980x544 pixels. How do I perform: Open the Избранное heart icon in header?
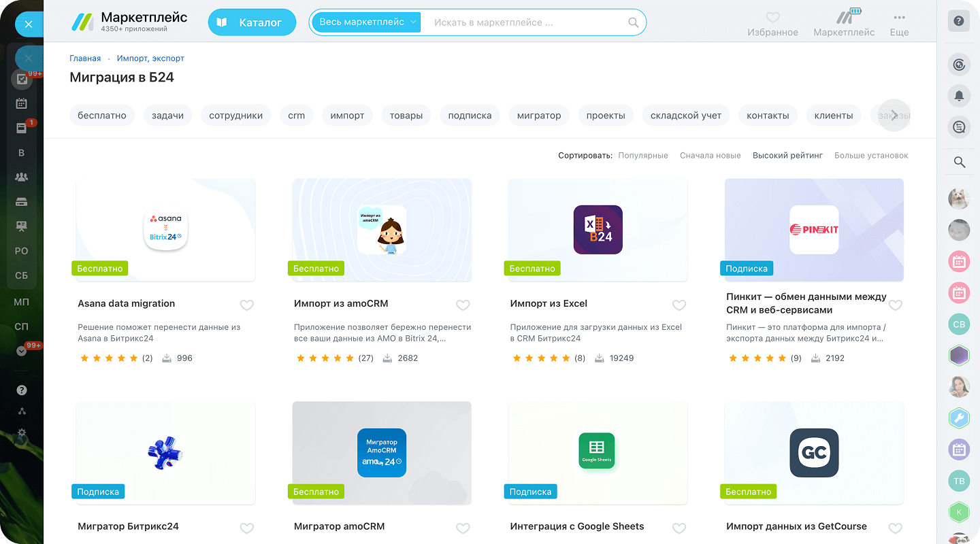[772, 17]
